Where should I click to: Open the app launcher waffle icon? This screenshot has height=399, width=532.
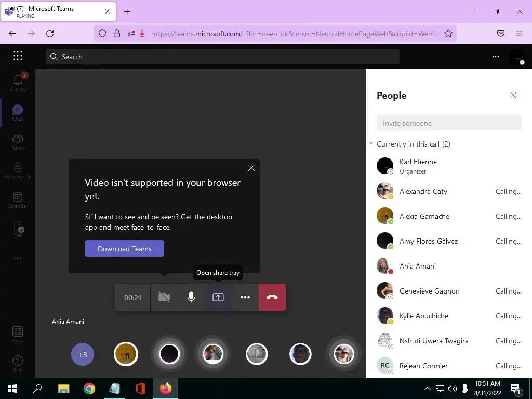pos(18,56)
